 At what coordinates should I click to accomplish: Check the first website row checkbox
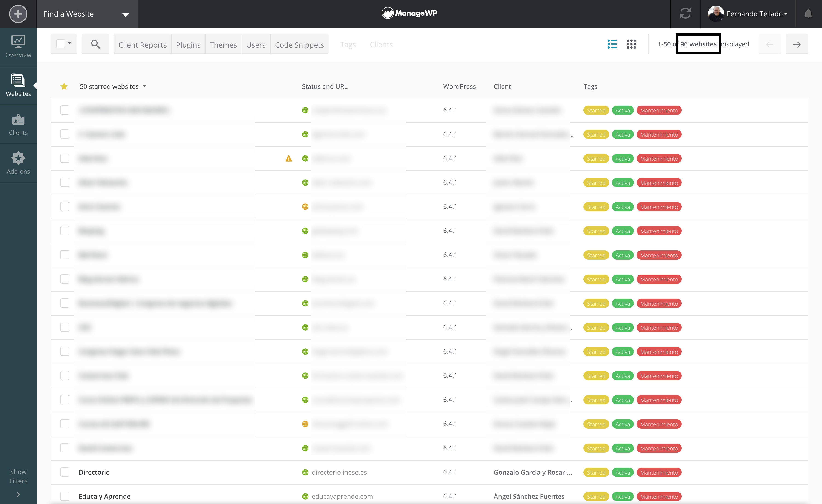[x=65, y=110]
